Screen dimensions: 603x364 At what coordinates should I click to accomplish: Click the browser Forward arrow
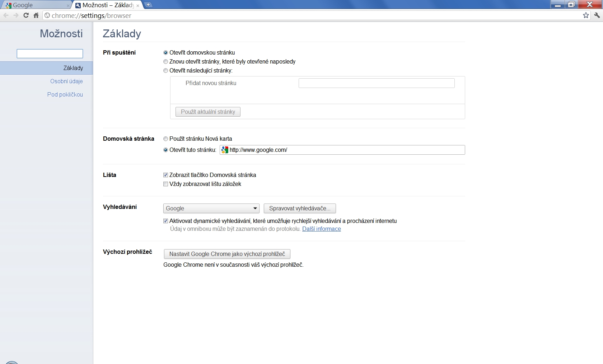16,15
